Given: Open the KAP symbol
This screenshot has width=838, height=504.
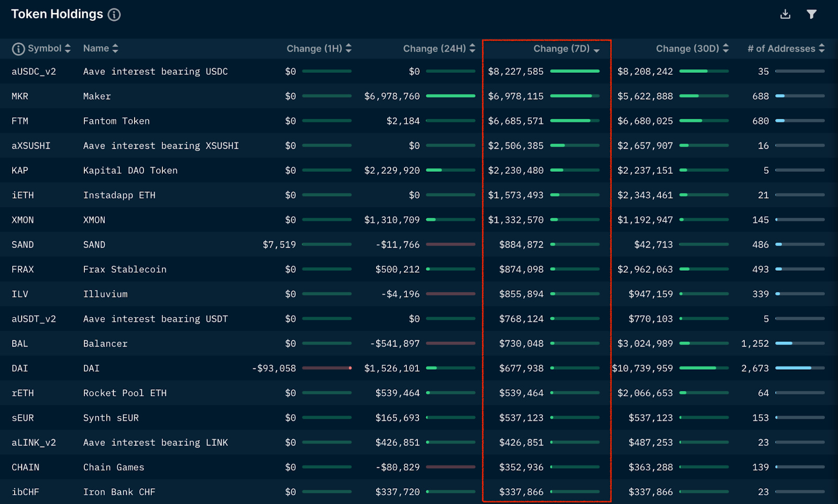Looking at the screenshot, I should click(20, 171).
